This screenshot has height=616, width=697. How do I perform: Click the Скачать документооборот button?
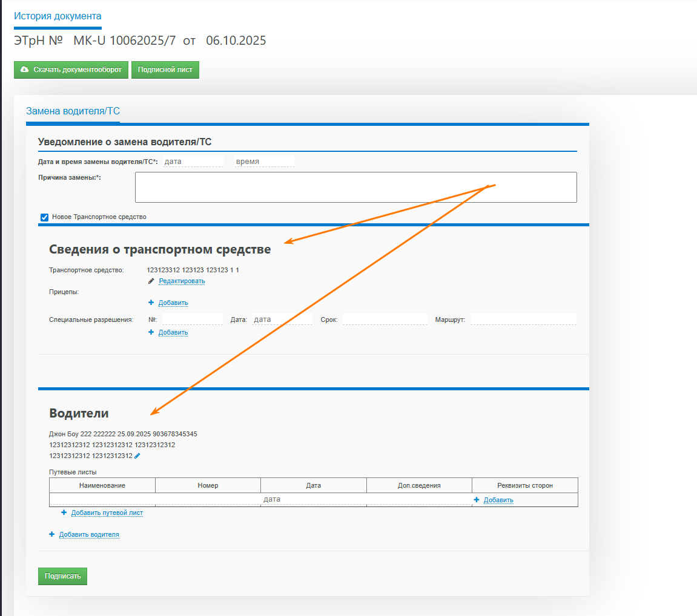(71, 70)
